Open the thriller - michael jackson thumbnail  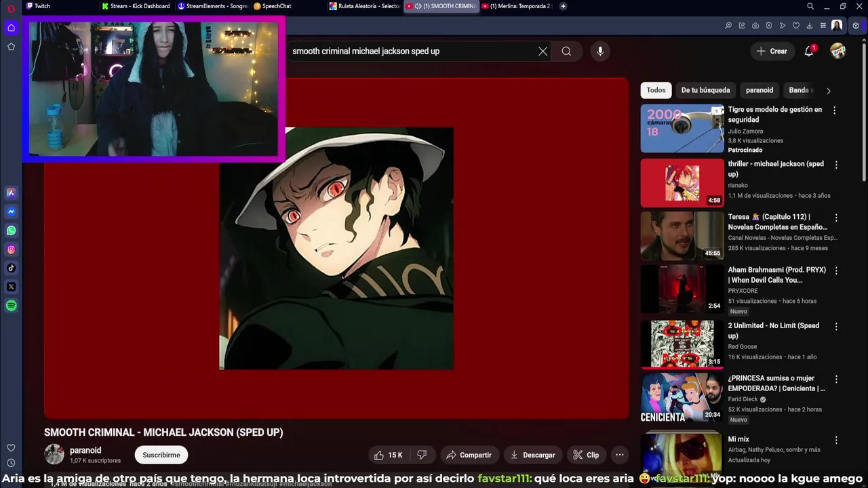tap(682, 183)
